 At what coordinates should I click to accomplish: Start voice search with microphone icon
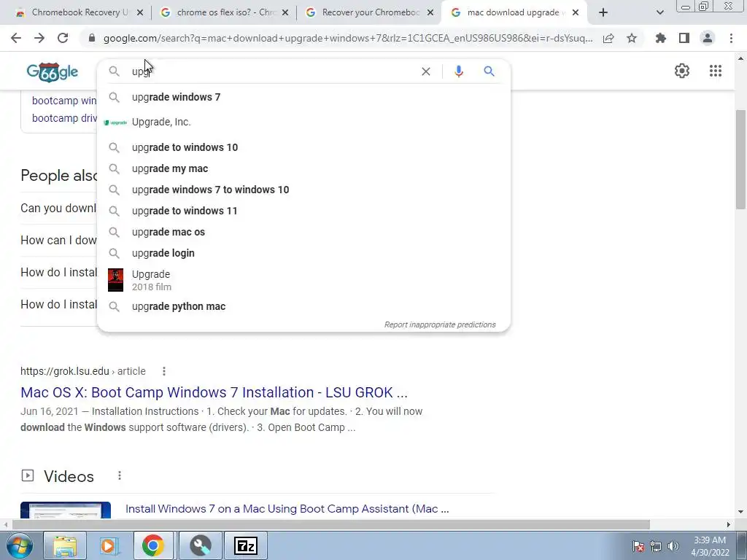[x=459, y=71]
